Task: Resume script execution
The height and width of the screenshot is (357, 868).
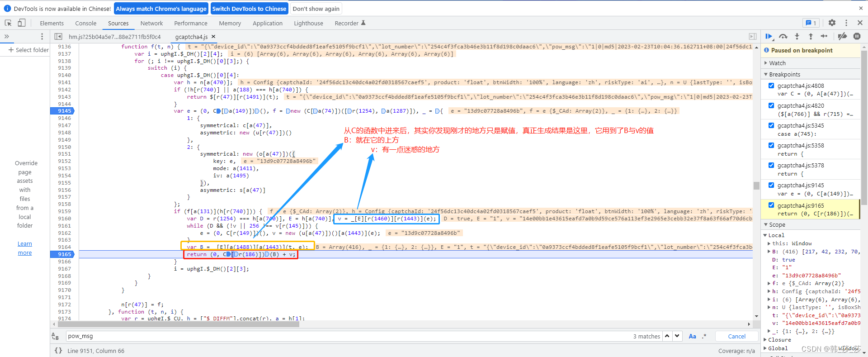Action: [x=769, y=36]
